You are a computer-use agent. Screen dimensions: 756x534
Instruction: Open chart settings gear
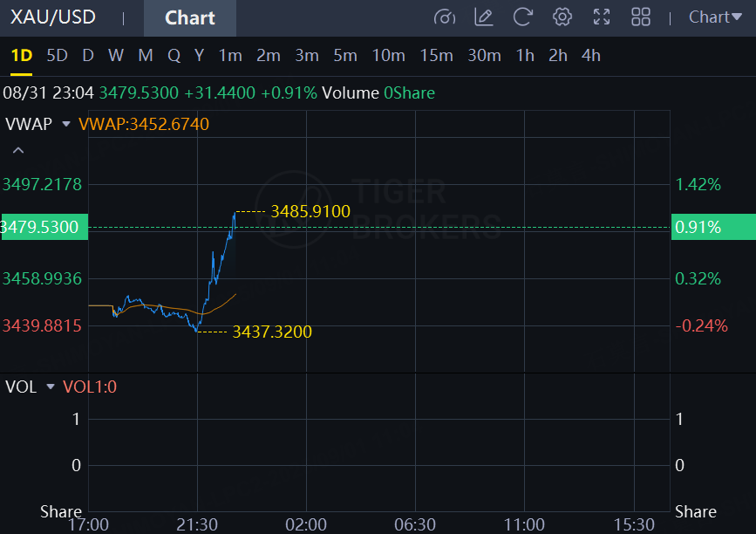pos(562,17)
